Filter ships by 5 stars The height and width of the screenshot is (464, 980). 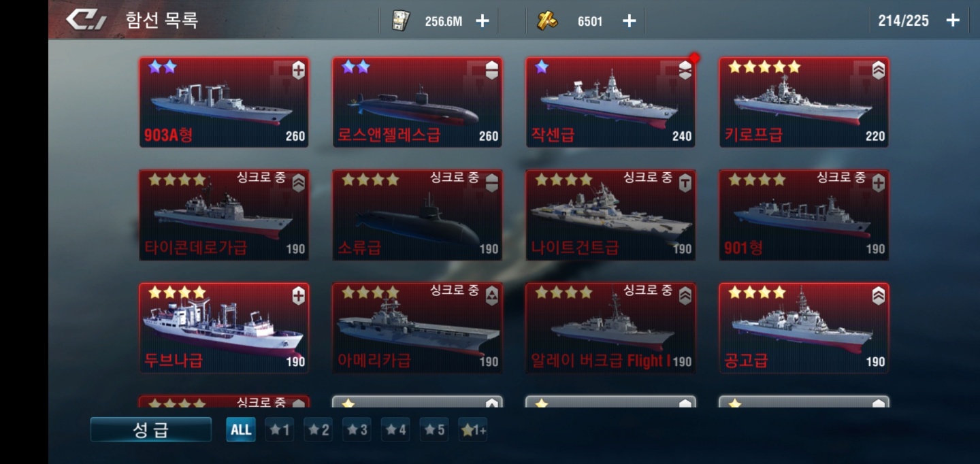click(x=434, y=430)
